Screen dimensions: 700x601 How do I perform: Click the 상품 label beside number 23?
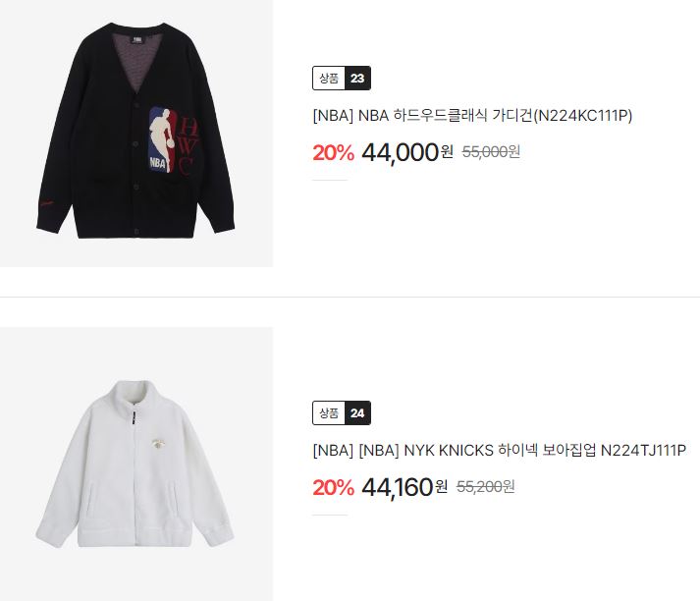point(329,79)
